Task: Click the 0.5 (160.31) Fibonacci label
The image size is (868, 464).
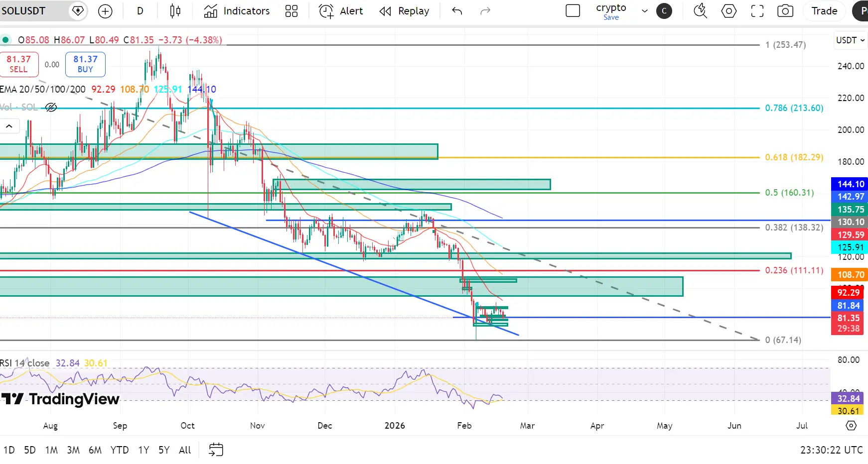Action: [x=789, y=193]
